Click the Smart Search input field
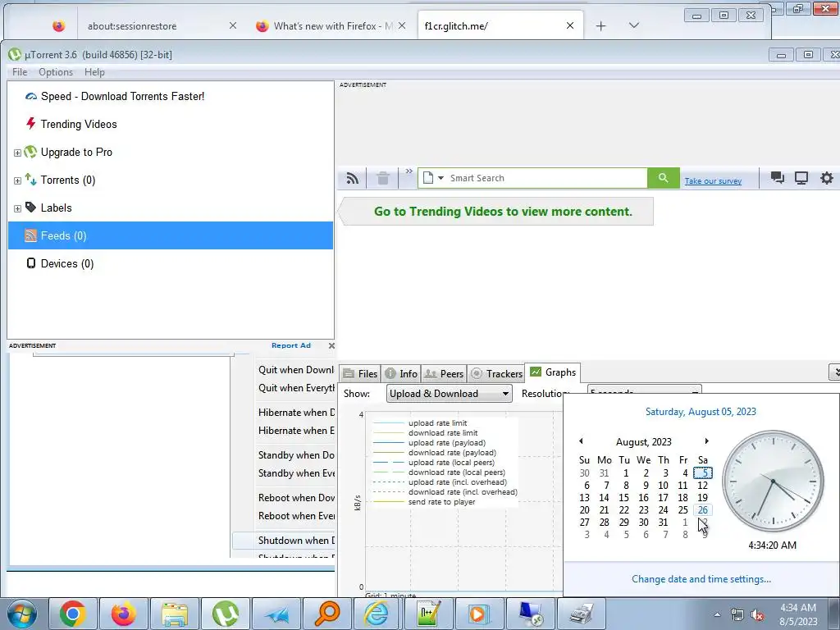 click(x=546, y=178)
